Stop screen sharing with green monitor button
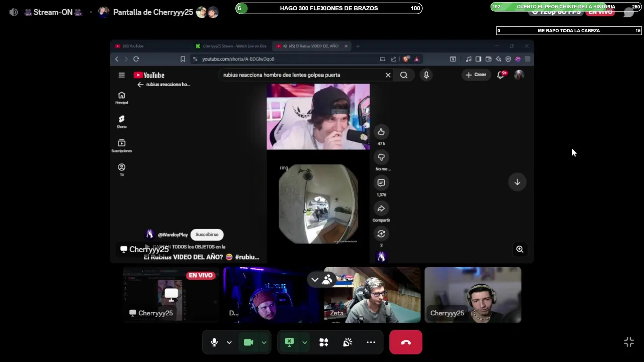 click(289, 342)
